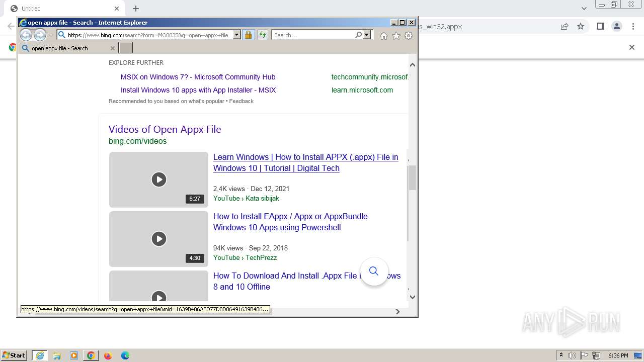Click the IE refresh button
The height and width of the screenshot is (362, 644).
(262, 35)
